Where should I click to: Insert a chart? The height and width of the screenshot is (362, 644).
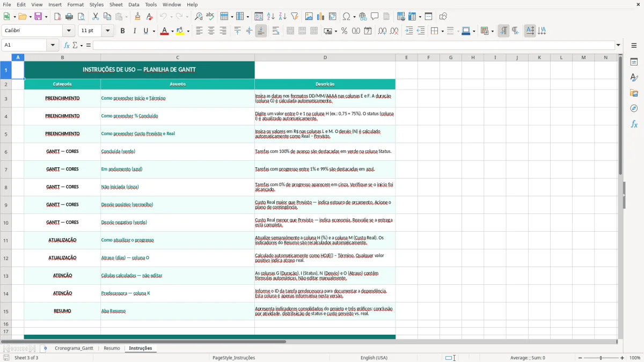(321, 17)
